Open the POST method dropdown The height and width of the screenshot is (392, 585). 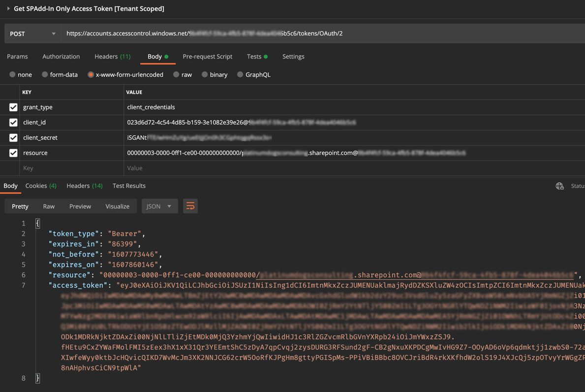(32, 33)
